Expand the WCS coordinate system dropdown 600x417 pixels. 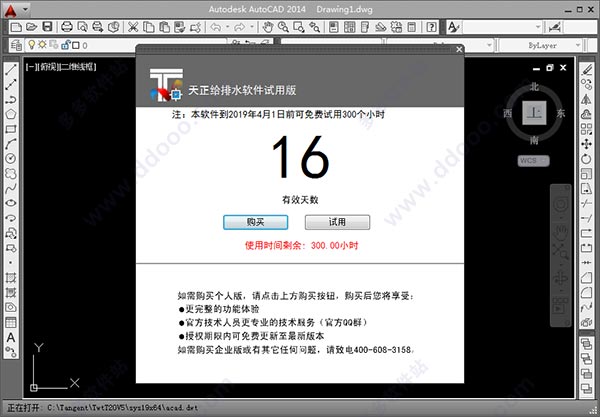pos(535,160)
